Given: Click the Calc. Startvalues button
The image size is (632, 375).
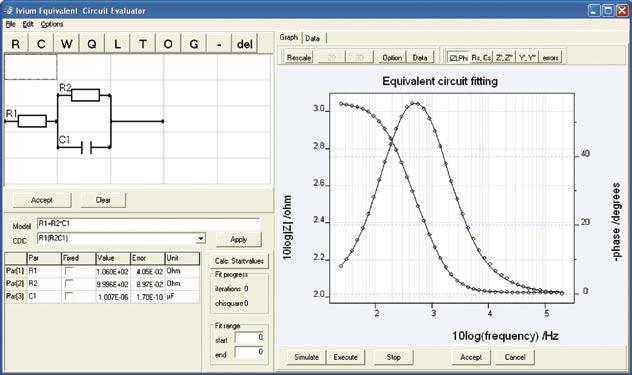Looking at the screenshot, I should tap(239, 261).
